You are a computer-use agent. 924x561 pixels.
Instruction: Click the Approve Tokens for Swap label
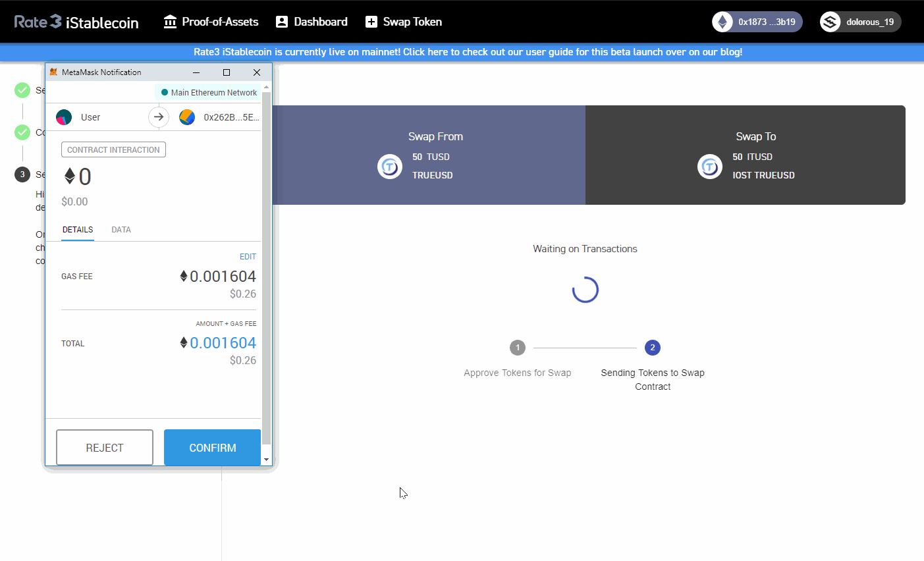coord(518,373)
